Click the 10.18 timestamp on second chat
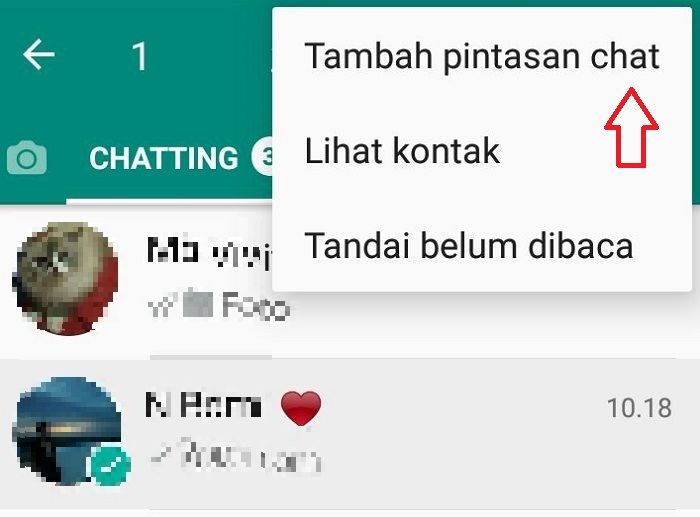This screenshot has height=517, width=700. (x=639, y=408)
